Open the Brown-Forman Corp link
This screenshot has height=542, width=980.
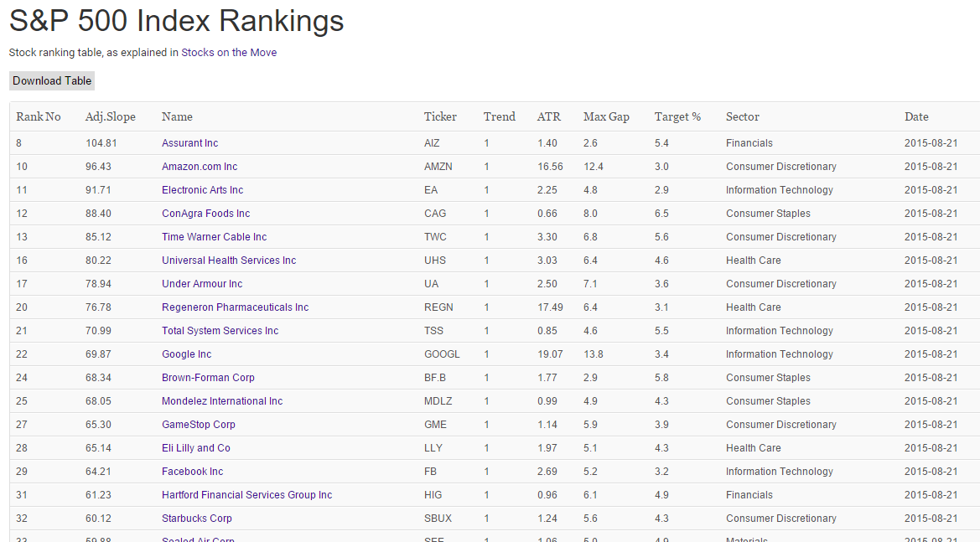(208, 378)
